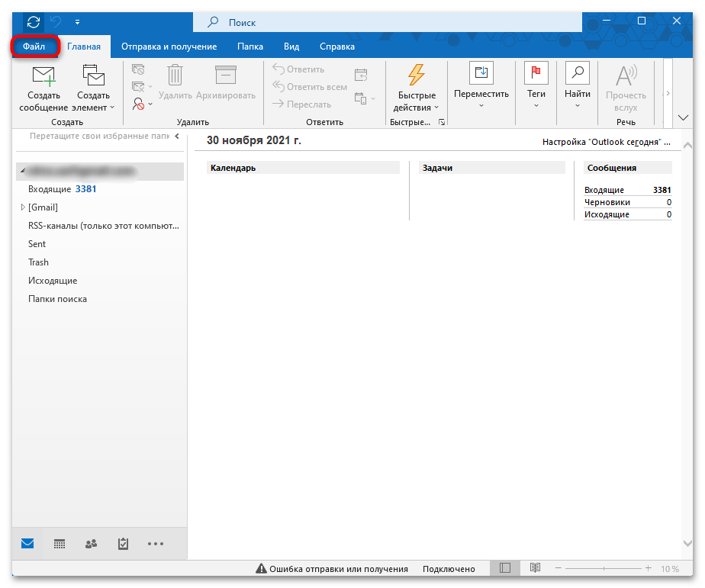
Task: Collapse the folder pane with arrow
Action: [x=177, y=137]
